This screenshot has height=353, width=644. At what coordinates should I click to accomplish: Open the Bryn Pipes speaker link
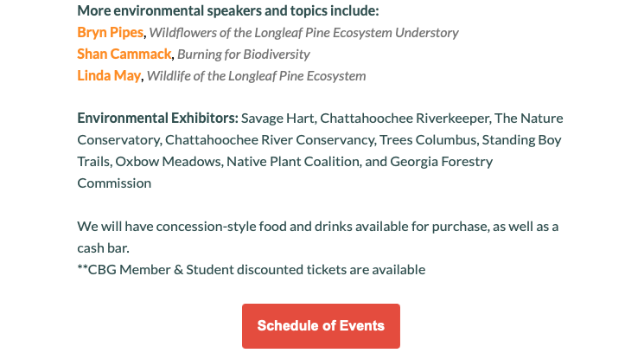110,33
